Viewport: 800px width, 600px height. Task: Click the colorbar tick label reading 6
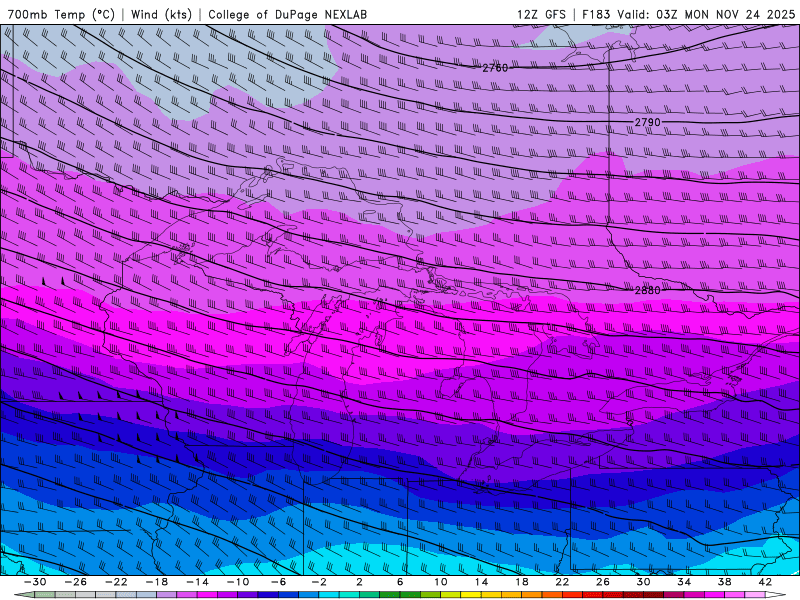[x=400, y=582]
